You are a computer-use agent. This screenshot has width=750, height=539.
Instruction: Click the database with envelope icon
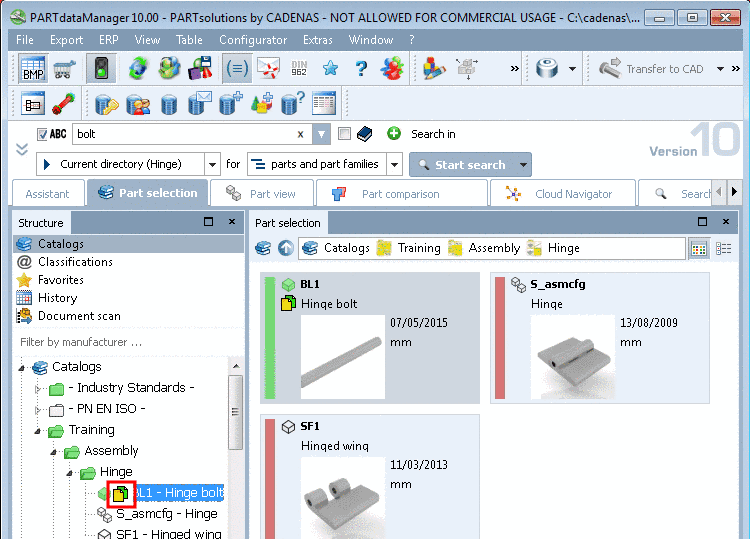coord(200,103)
